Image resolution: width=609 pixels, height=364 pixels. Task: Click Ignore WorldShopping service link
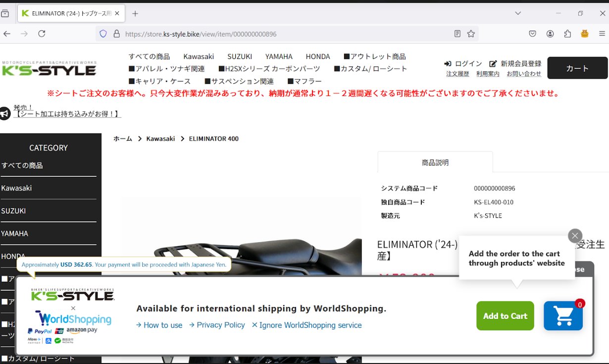pyautogui.click(x=307, y=325)
